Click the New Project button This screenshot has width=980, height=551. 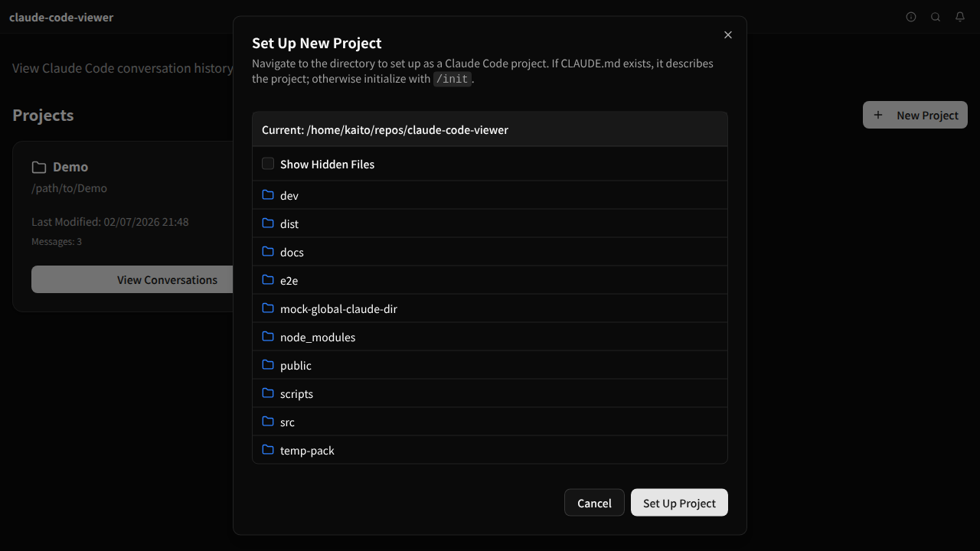pos(915,115)
